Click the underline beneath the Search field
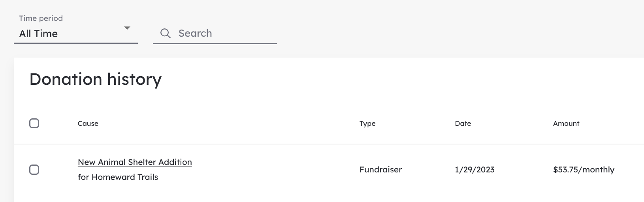Image resolution: width=644 pixels, height=202 pixels. coord(215,43)
